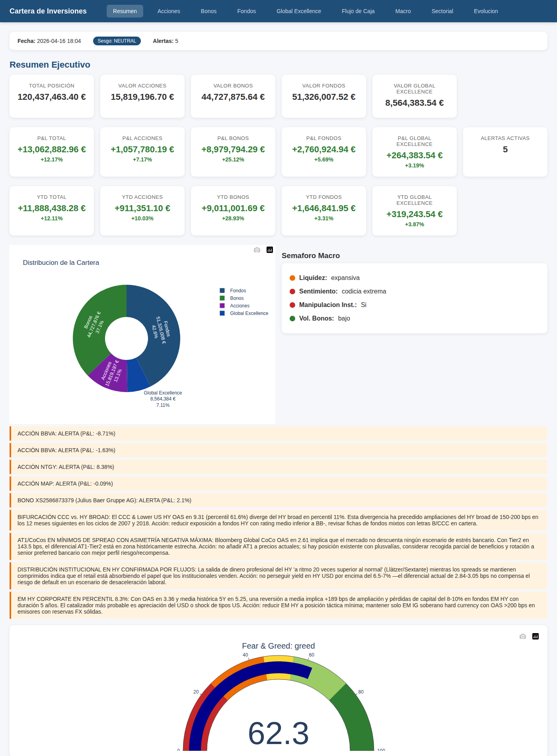Click camera icon on Fear & Greed gauge
The image size is (557, 756).
[x=523, y=636]
